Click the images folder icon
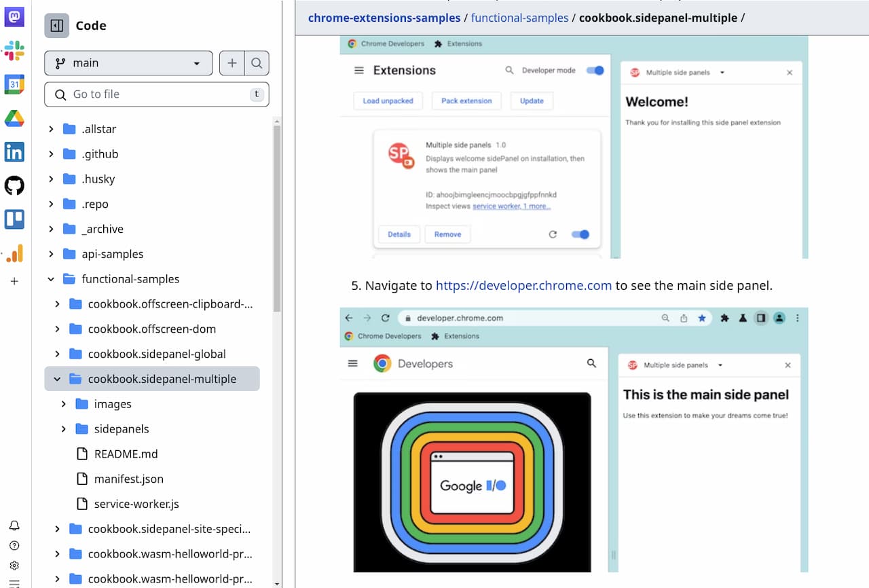The image size is (869, 588). pos(82,404)
